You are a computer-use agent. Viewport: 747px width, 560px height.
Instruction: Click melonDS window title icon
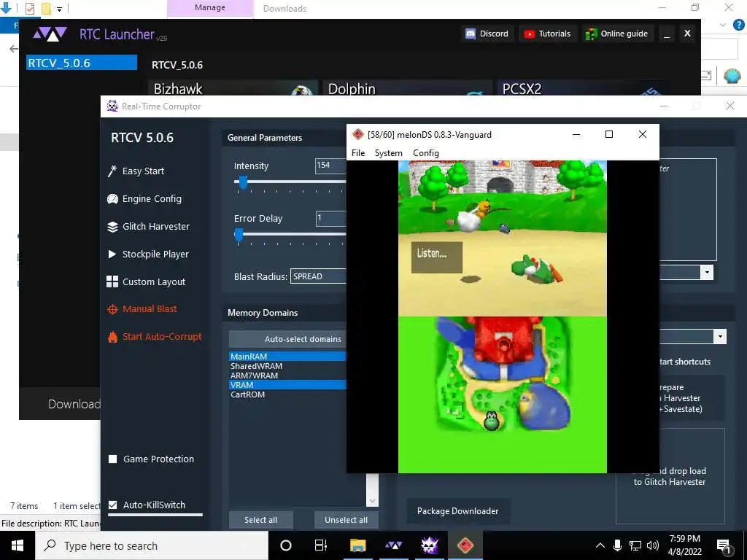tap(357, 135)
